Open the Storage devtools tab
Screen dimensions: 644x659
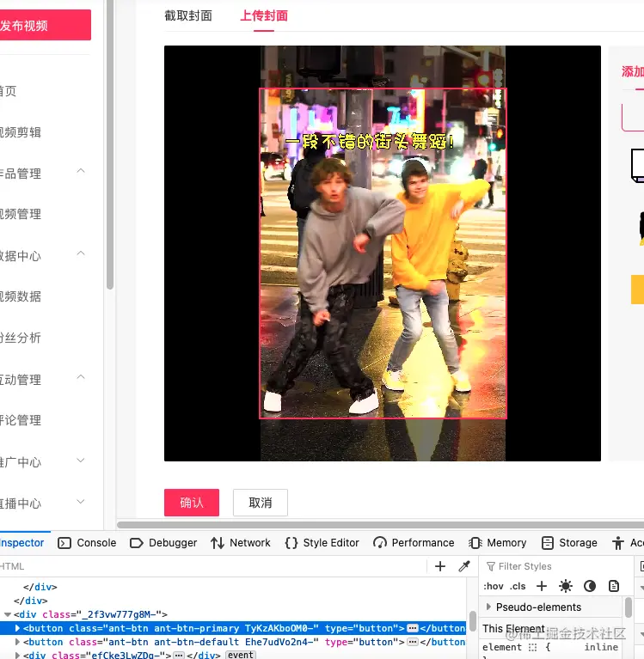(578, 543)
